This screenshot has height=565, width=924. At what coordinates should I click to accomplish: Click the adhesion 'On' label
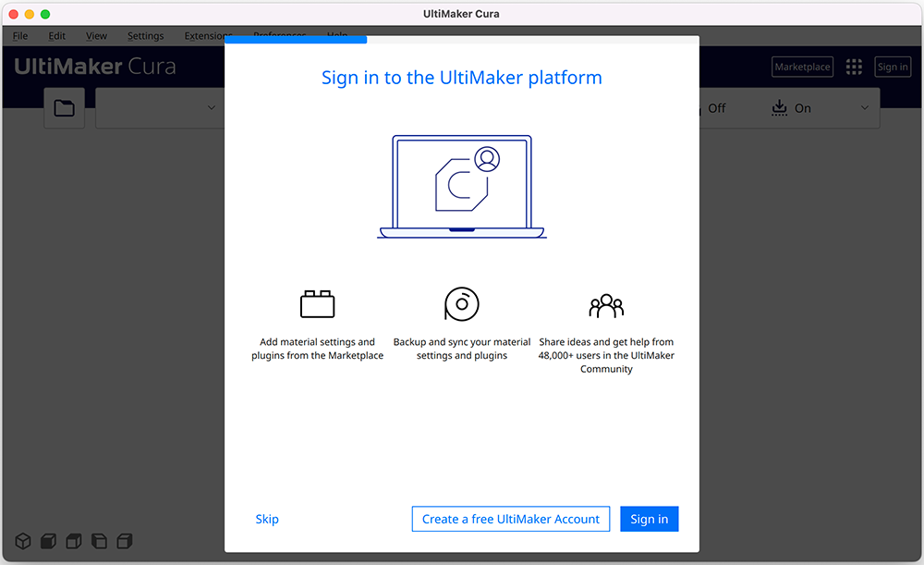(803, 108)
